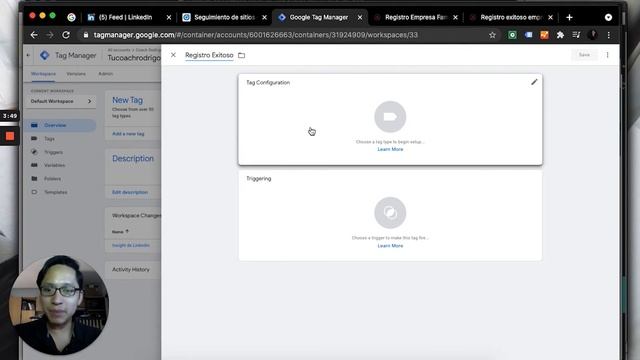This screenshot has height=360, width=640.
Task: Click the browser forward arrow
Action: tap(50, 35)
